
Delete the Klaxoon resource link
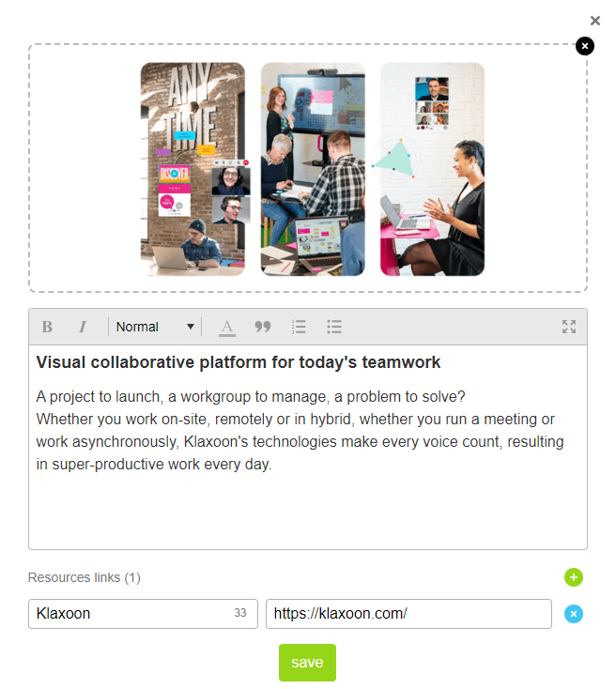[x=574, y=614]
